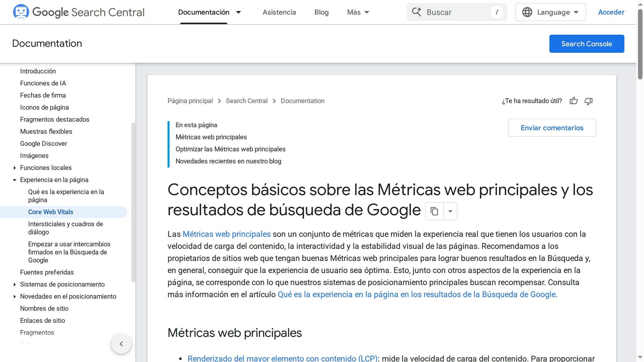Click the slash keyboard shortcut badge
This screenshot has height=362, width=644.
tap(497, 12)
